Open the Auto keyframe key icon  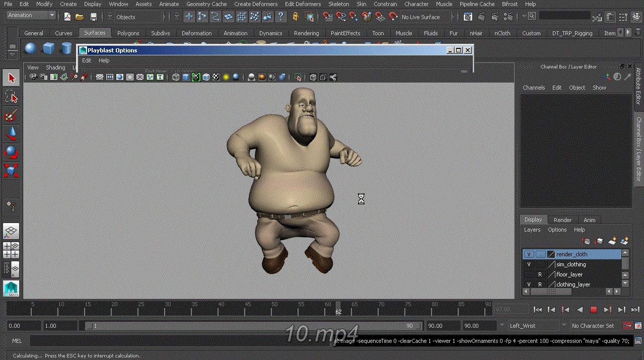(627, 326)
